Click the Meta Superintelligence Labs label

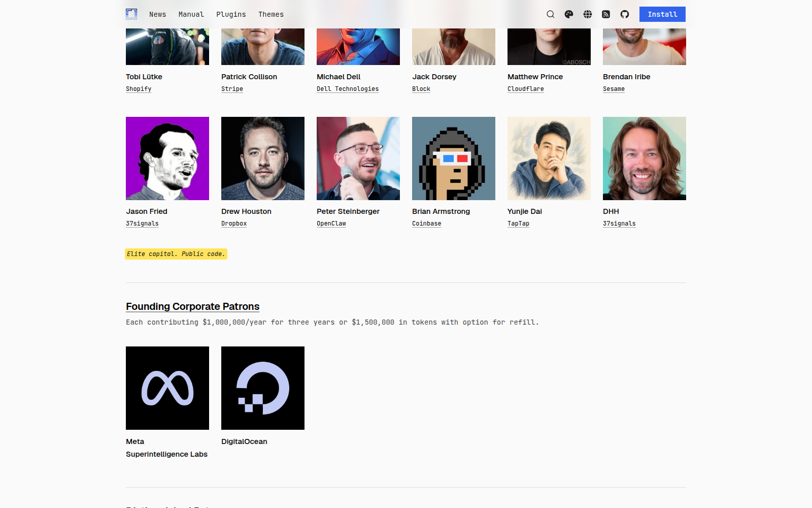[x=166, y=448]
